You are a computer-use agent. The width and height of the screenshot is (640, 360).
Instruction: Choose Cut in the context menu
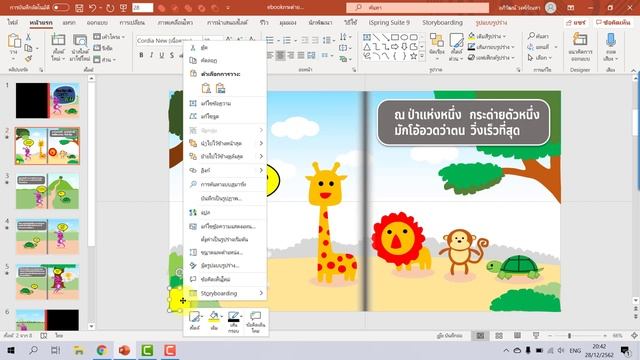pyautogui.click(x=225, y=47)
